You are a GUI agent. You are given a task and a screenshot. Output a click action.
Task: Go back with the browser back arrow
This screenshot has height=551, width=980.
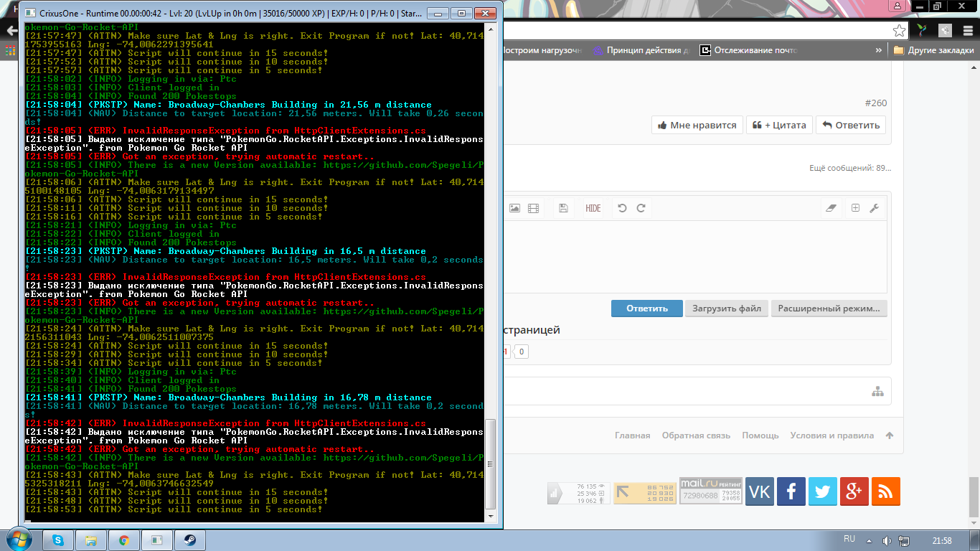11,31
